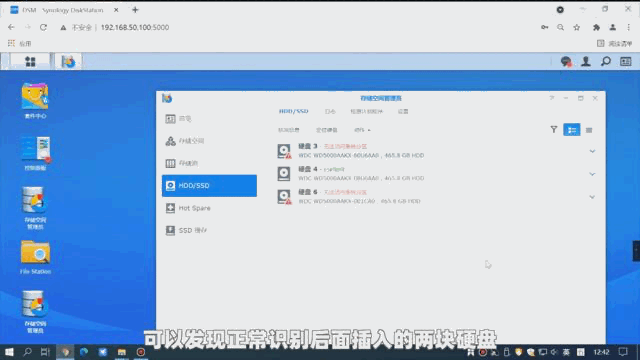Select the DSM Synology DiskStation browser tab
640x360 pixels.
pyautogui.click(x=63, y=10)
